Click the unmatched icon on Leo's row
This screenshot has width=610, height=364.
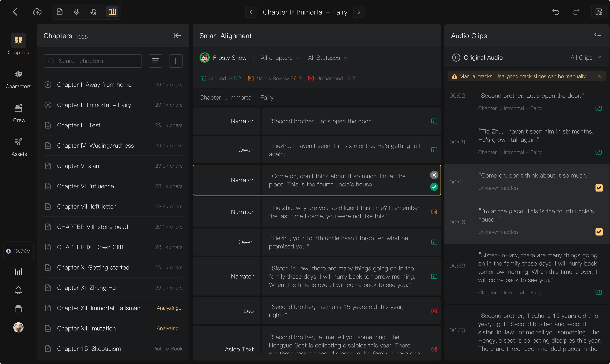pos(434,311)
